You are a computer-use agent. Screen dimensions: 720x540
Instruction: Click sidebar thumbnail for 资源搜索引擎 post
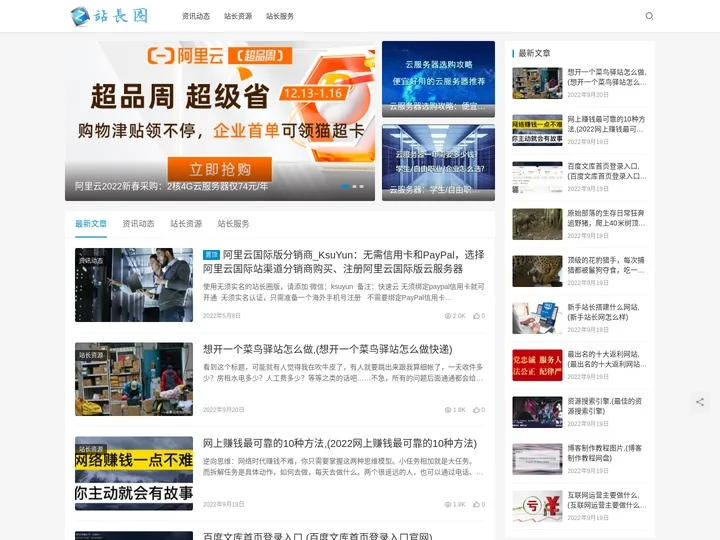537,412
